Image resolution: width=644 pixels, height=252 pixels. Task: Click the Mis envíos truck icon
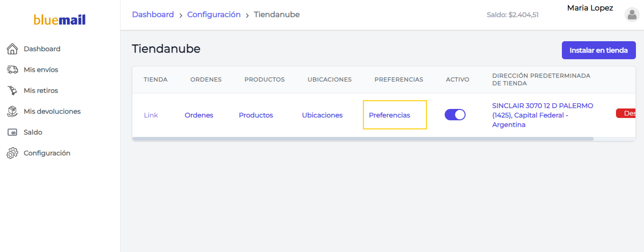pyautogui.click(x=12, y=70)
